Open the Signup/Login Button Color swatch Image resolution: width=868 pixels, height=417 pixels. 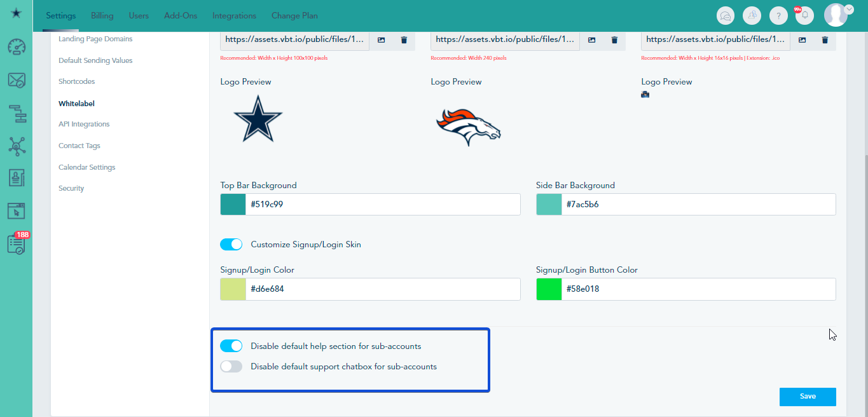point(549,289)
